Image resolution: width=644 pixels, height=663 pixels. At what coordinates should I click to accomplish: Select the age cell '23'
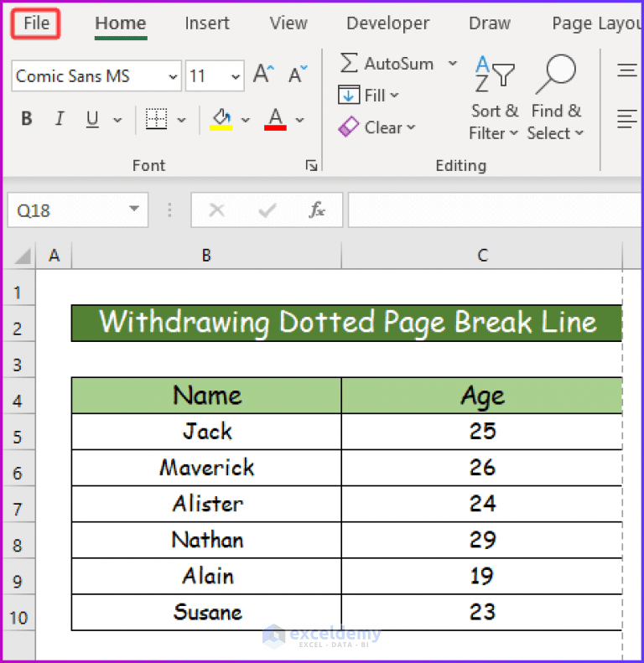click(x=482, y=612)
